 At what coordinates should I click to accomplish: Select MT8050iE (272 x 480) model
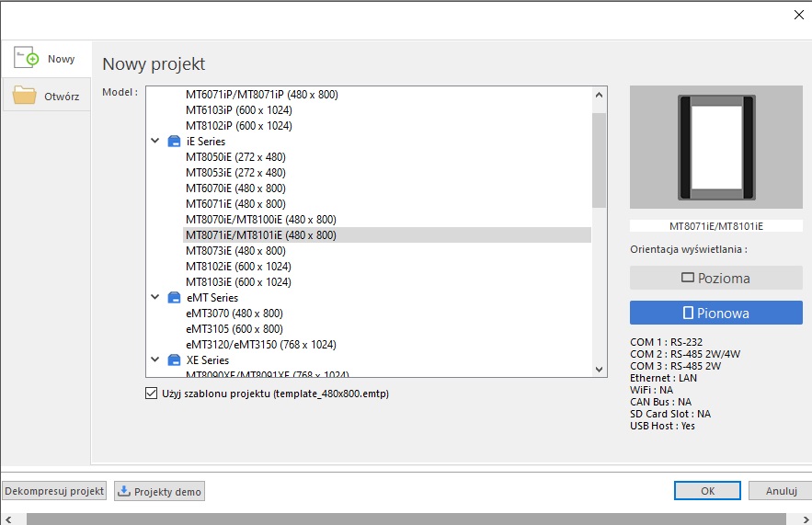(235, 157)
